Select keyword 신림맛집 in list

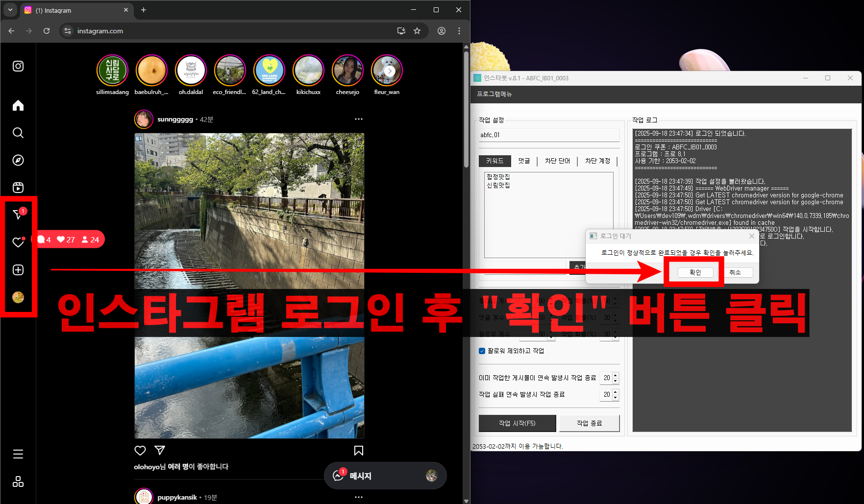498,185
